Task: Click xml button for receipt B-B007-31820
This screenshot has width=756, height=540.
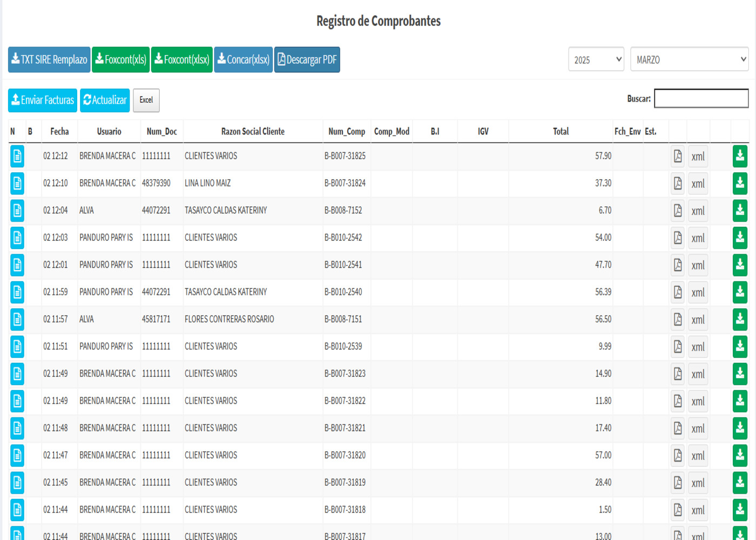Action: pyautogui.click(x=698, y=456)
